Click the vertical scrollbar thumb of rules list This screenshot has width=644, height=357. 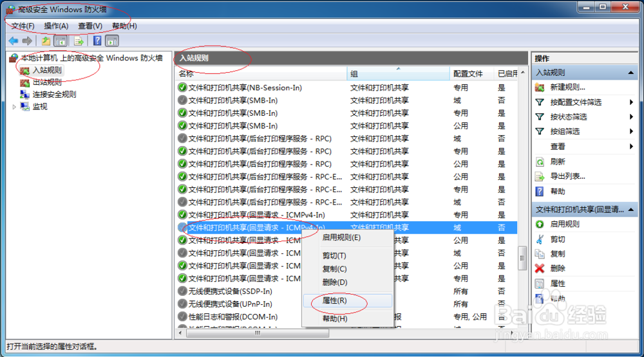point(522,258)
